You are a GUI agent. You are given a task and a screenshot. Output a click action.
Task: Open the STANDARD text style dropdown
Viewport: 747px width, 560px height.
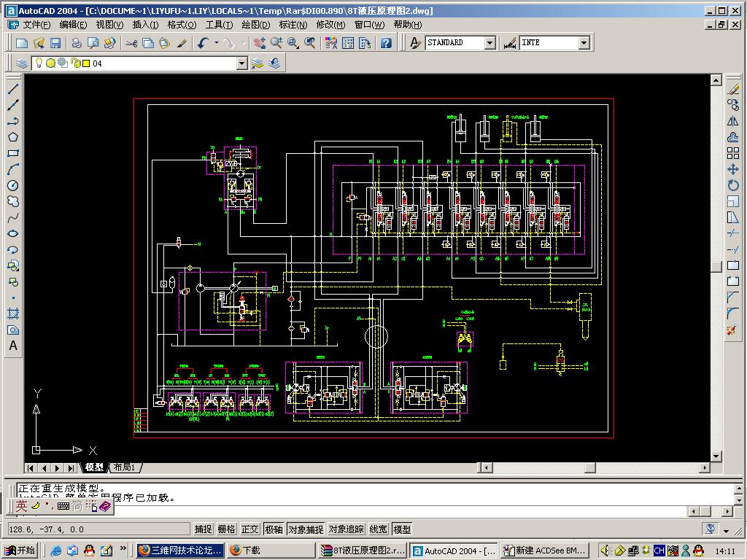[490, 43]
